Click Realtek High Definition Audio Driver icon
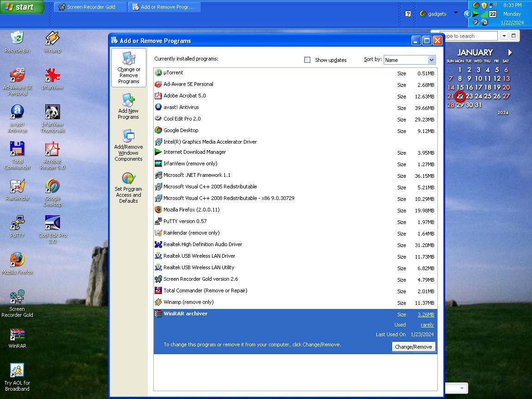This screenshot has height=399, width=532. [x=158, y=244]
